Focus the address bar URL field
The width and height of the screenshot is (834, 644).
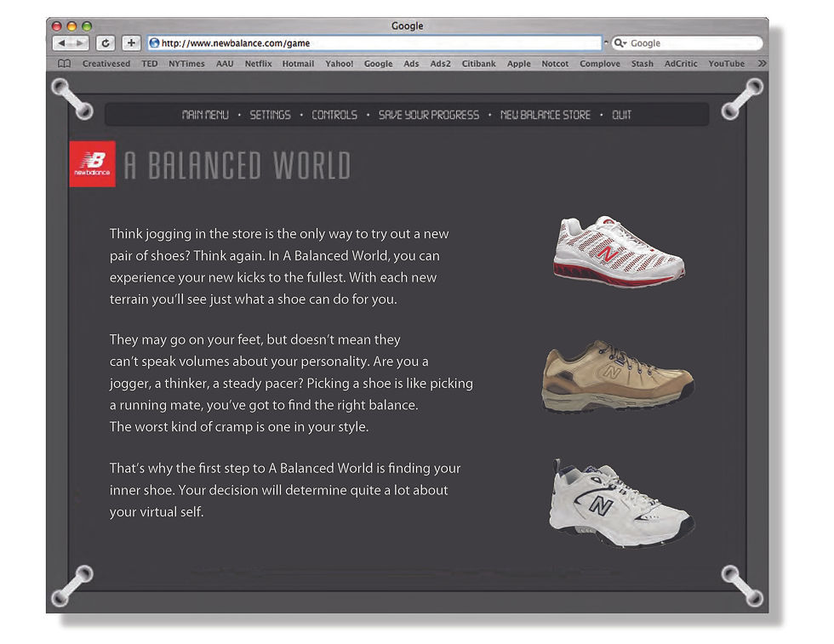click(375, 43)
